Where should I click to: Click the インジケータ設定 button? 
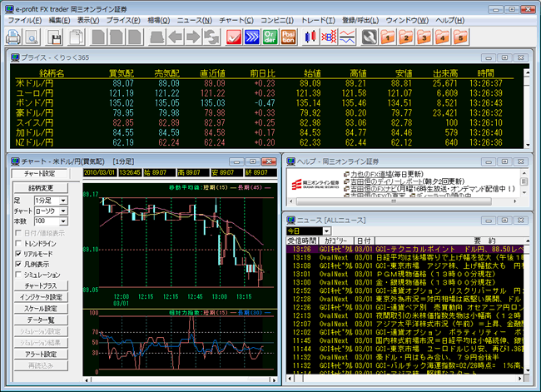pos(41,297)
